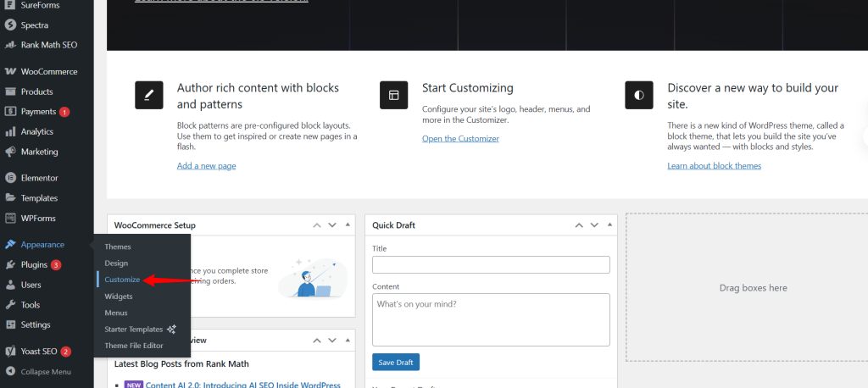The image size is (868, 388).
Task: Choose Widgets from Appearance submenu
Action: click(119, 297)
